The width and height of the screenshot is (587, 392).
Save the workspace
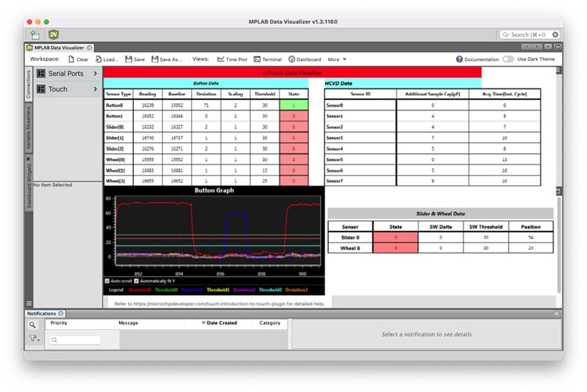pyautogui.click(x=135, y=59)
